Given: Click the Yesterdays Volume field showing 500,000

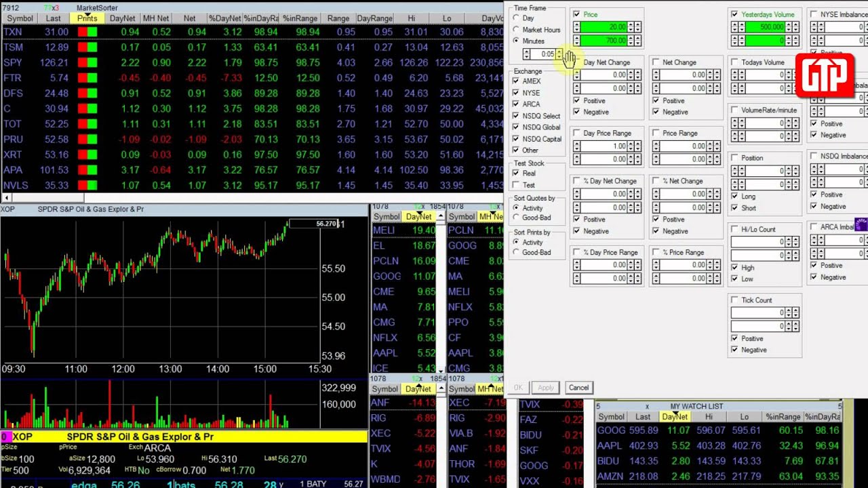Looking at the screenshot, I should click(x=764, y=27).
